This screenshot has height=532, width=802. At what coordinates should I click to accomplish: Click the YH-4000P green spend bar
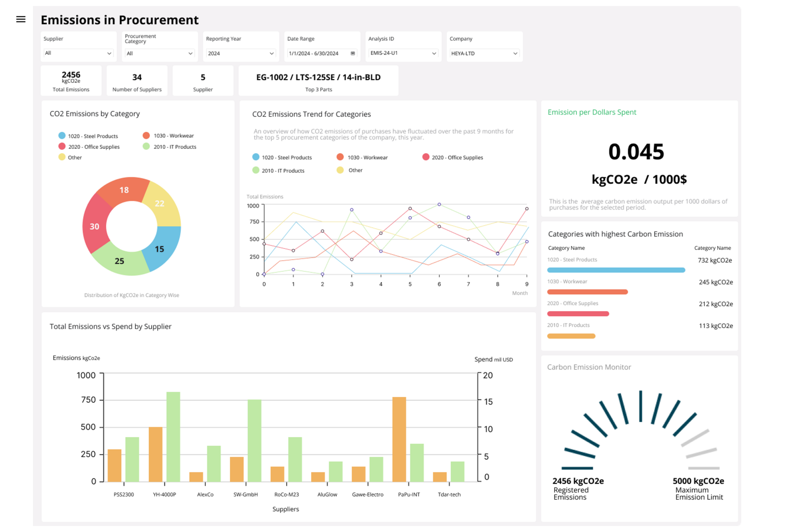point(173,436)
